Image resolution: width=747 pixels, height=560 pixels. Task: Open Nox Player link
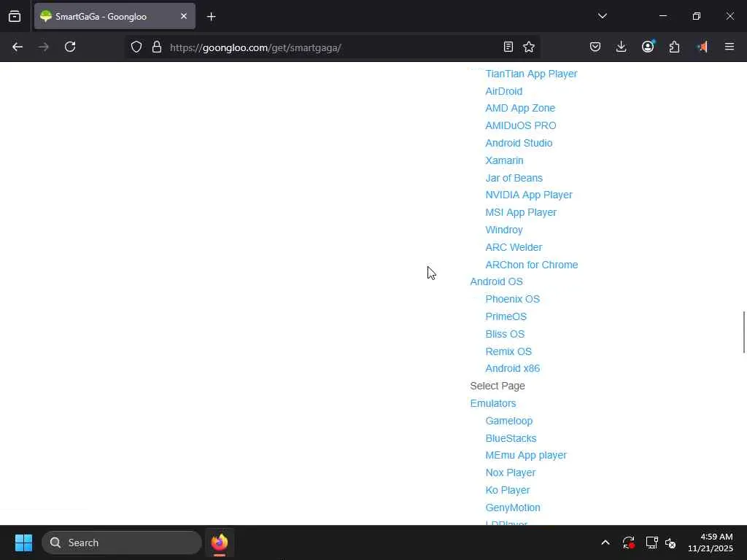click(510, 472)
